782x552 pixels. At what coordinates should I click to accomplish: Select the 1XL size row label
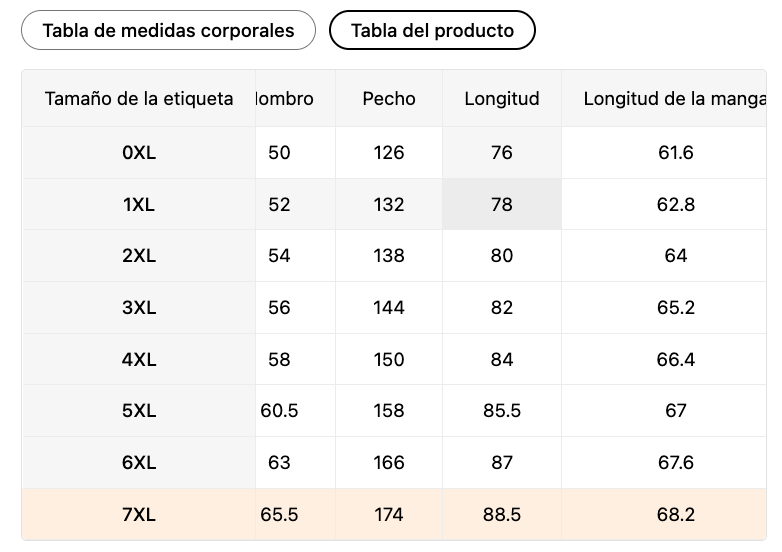pos(139,204)
